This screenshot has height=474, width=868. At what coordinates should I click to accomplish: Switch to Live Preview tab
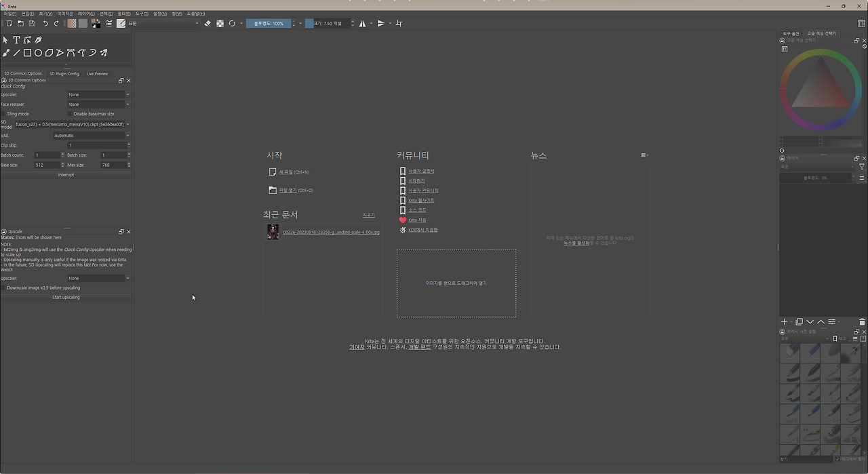coord(97,73)
